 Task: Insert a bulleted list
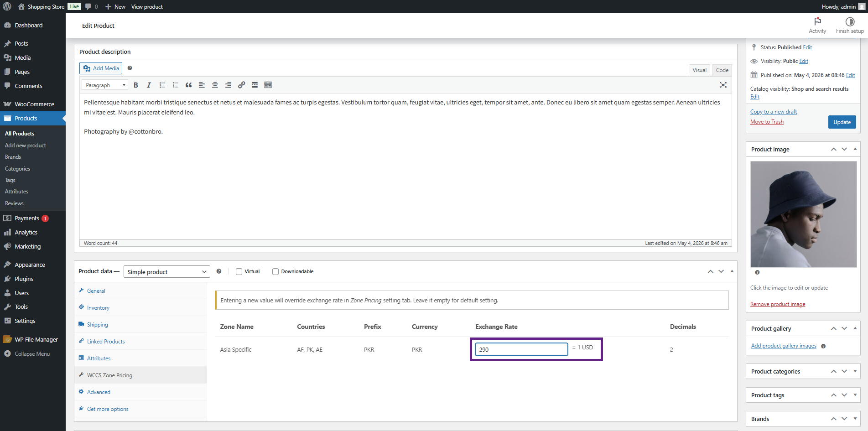pyautogui.click(x=162, y=85)
